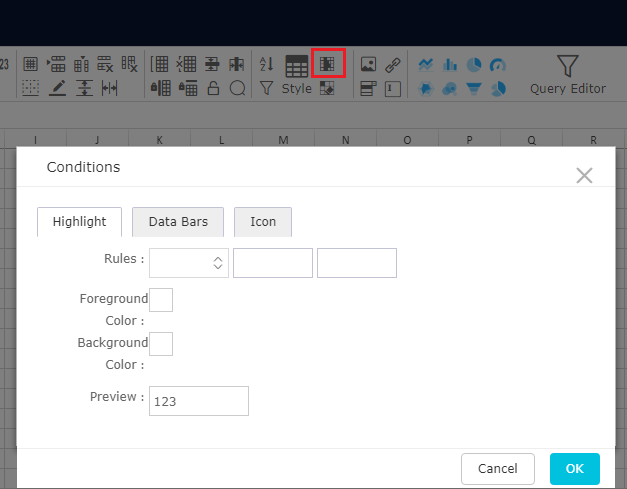Click the hyperlink chain icon

[393, 64]
